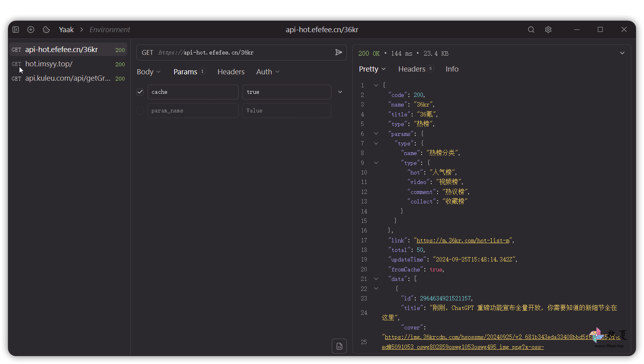Collapse the "params" JSON node
The width and height of the screenshot is (644, 364).
pos(376,134)
